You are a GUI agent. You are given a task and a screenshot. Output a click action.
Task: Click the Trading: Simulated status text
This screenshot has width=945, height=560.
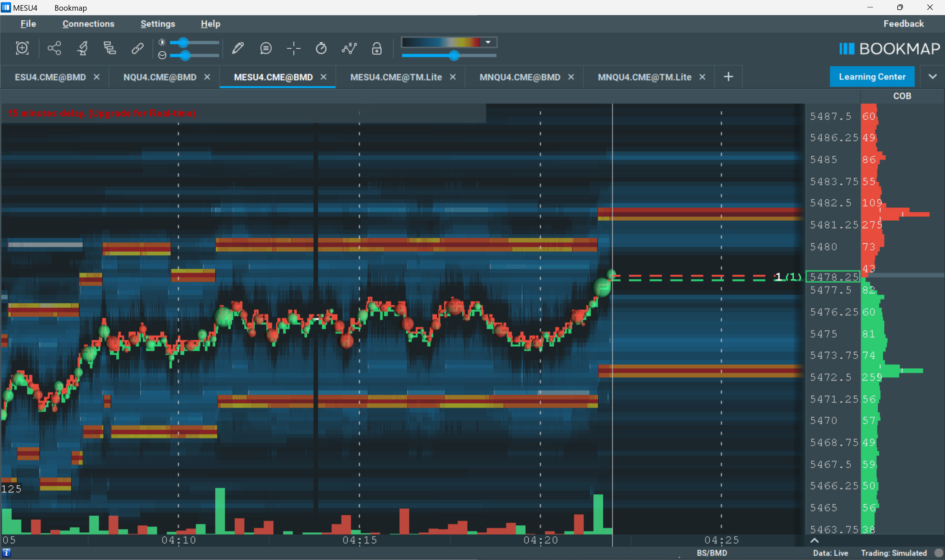[x=893, y=553]
